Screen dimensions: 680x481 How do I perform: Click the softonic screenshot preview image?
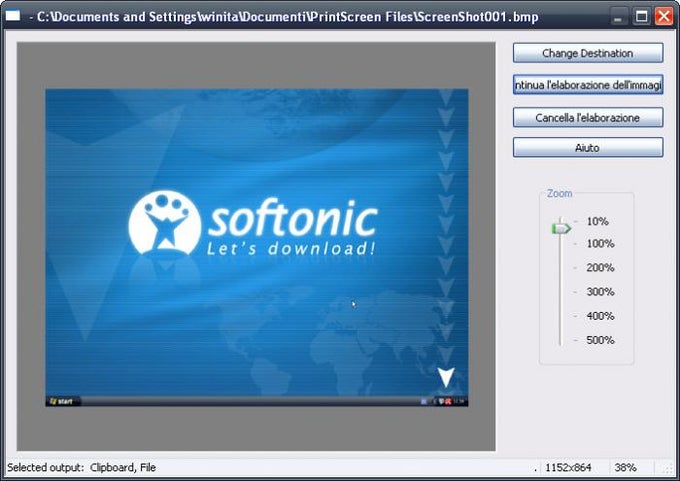point(257,248)
